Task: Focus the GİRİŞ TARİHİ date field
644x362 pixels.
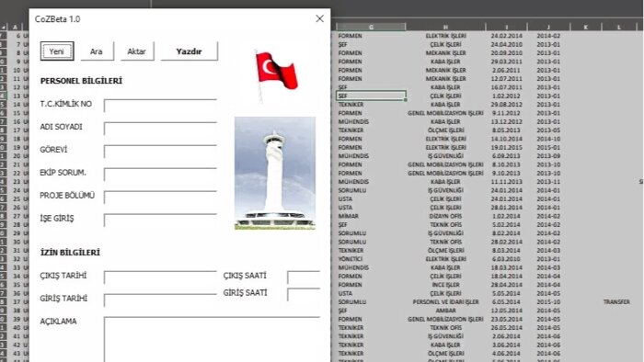Action: (x=160, y=300)
